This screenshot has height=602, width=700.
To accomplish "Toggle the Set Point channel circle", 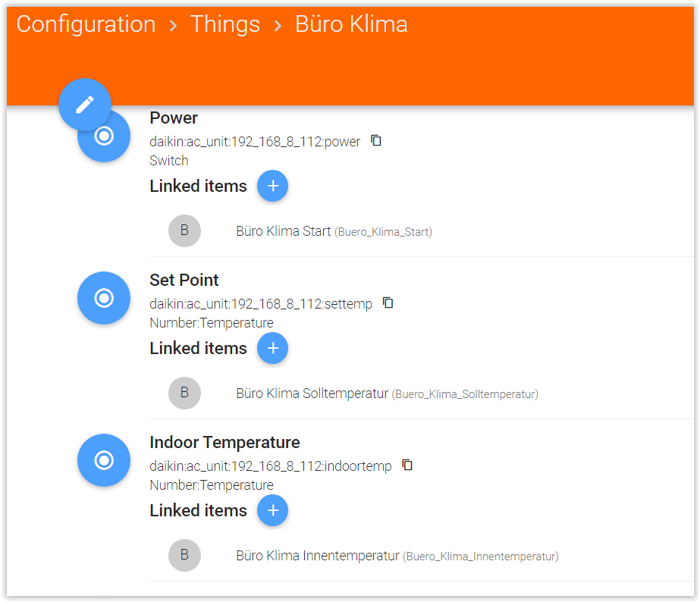I will [x=104, y=298].
